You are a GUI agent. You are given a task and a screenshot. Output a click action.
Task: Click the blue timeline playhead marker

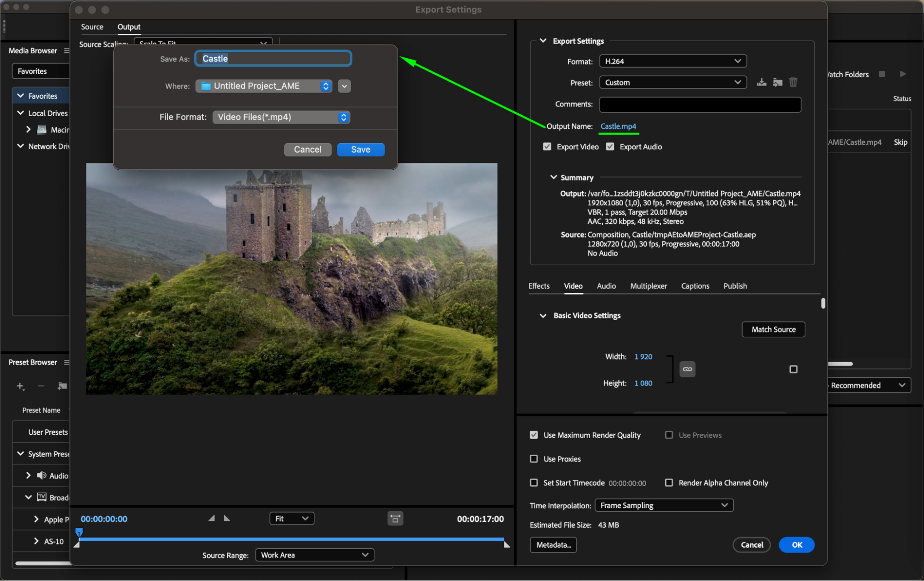click(x=79, y=532)
